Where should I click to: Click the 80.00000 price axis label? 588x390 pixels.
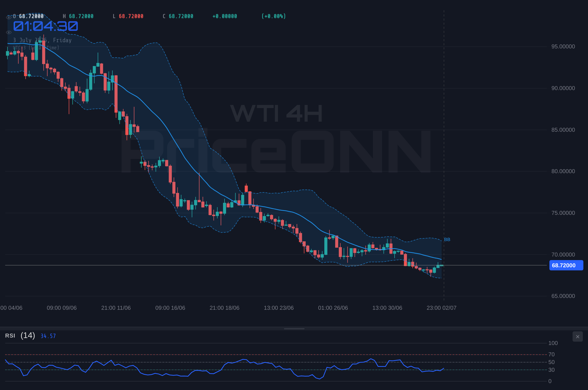[563, 171]
